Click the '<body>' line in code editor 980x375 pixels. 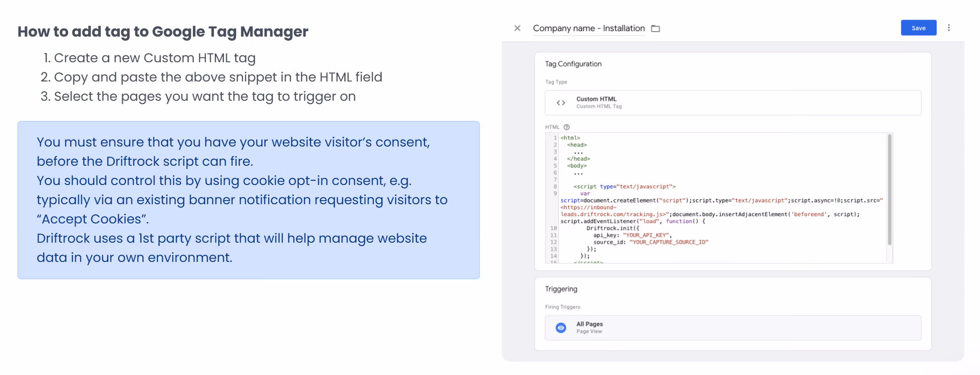point(577,166)
